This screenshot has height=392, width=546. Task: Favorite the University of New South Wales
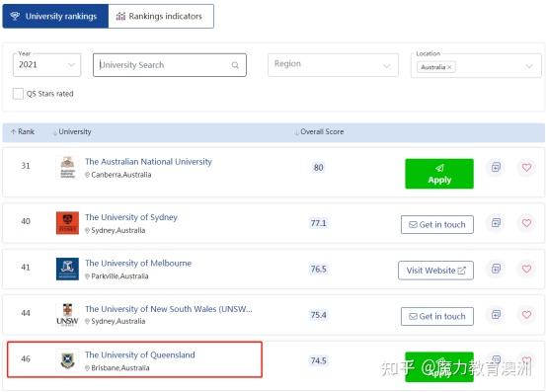tap(526, 314)
